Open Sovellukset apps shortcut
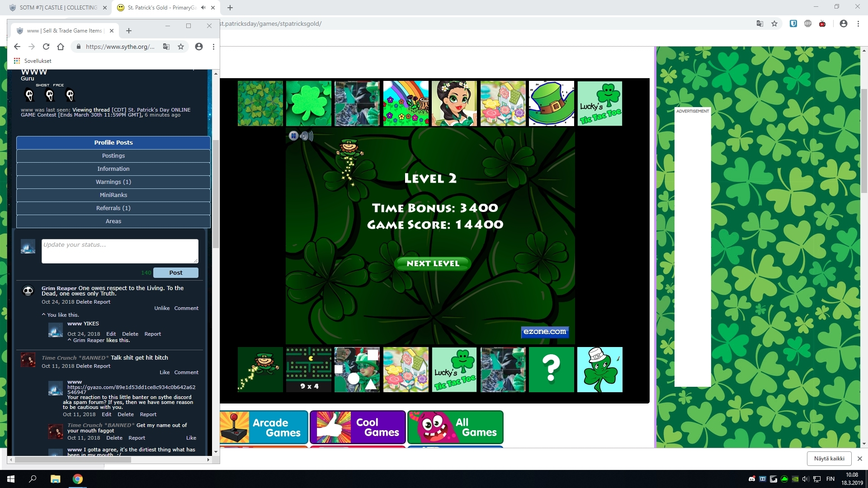 33,61
